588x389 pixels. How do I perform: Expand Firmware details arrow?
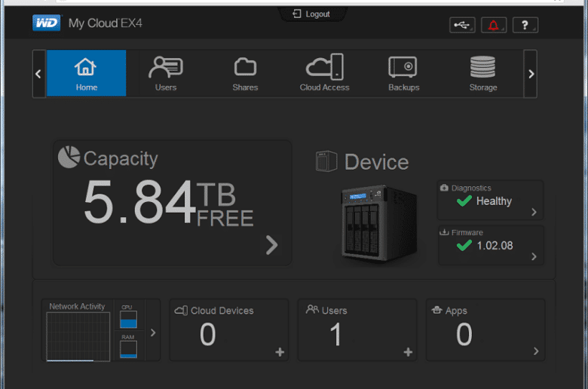534,256
